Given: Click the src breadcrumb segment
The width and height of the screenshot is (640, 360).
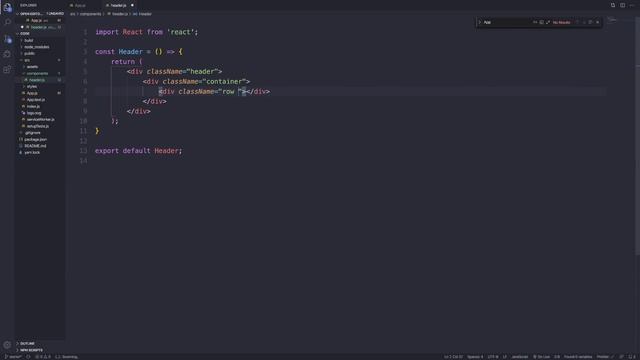Looking at the screenshot, I should coord(72,14).
